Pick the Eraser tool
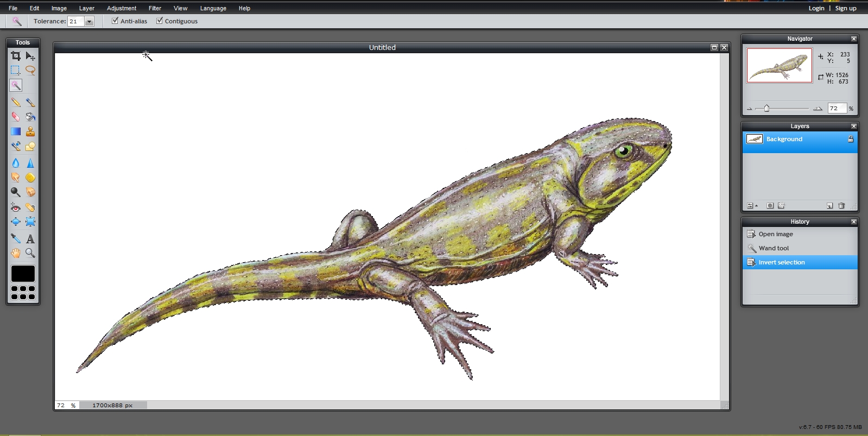The height and width of the screenshot is (436, 868). pyautogui.click(x=16, y=117)
